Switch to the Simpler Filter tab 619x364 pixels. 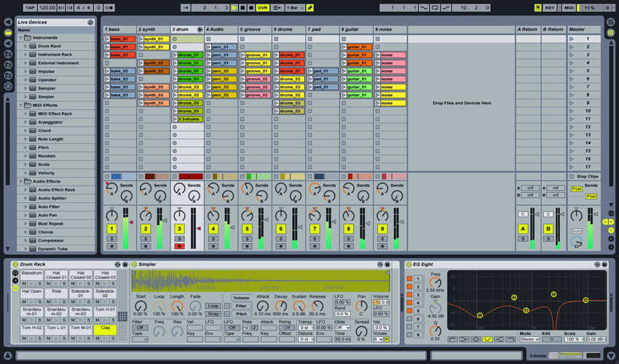pos(241,306)
